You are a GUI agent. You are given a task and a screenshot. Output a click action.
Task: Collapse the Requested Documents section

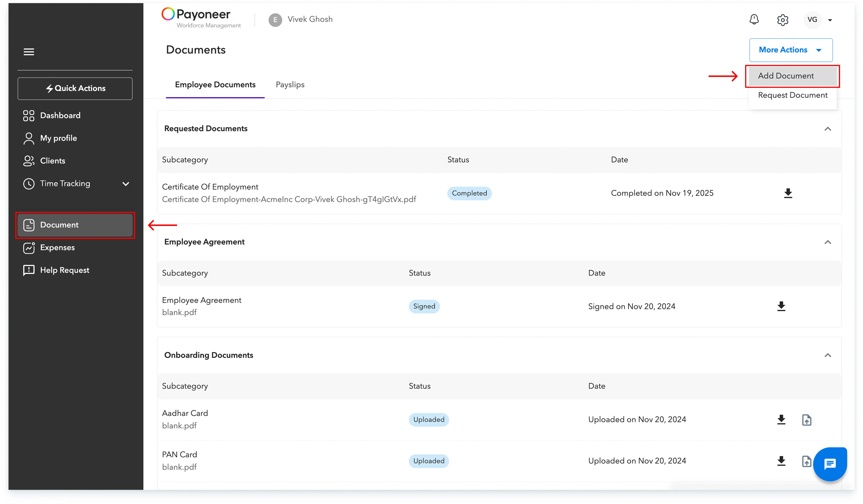click(827, 129)
